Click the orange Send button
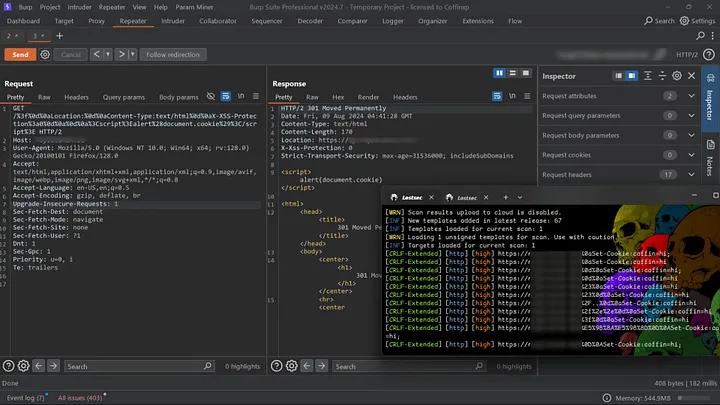 click(20, 55)
